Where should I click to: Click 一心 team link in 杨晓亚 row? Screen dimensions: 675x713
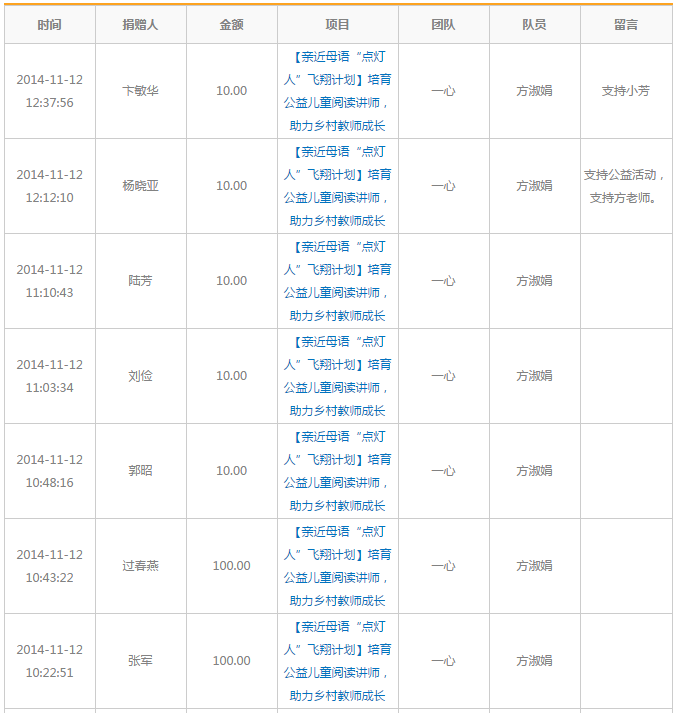[443, 186]
